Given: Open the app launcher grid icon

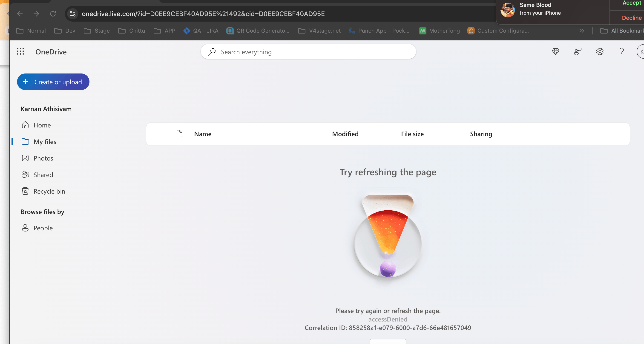Looking at the screenshot, I should 20,51.
